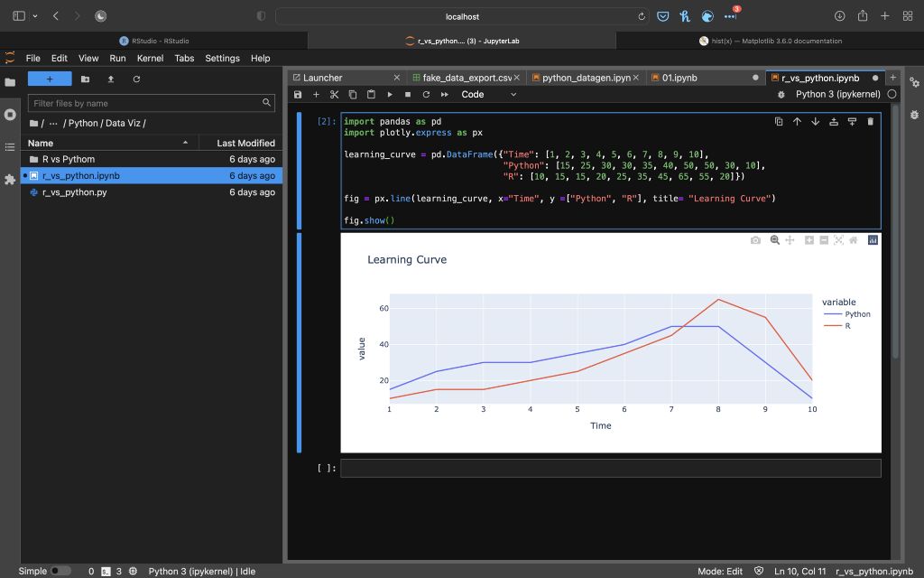Open the File menu

click(x=33, y=58)
